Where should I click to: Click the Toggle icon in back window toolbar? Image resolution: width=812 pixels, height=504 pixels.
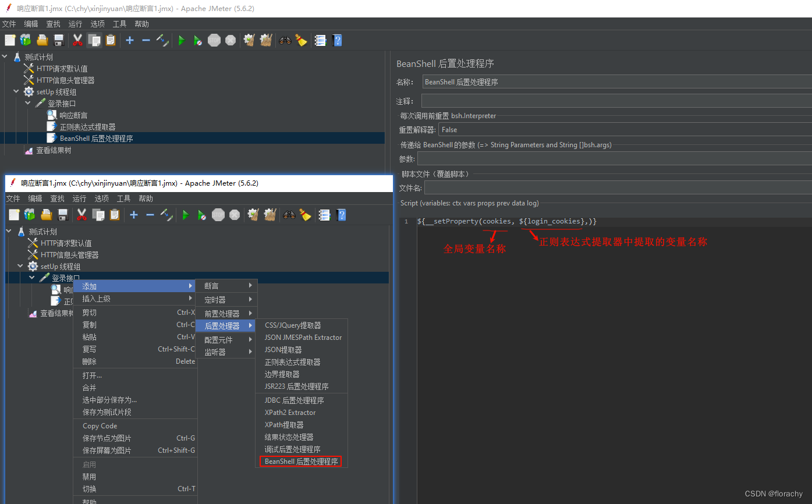tap(162, 40)
